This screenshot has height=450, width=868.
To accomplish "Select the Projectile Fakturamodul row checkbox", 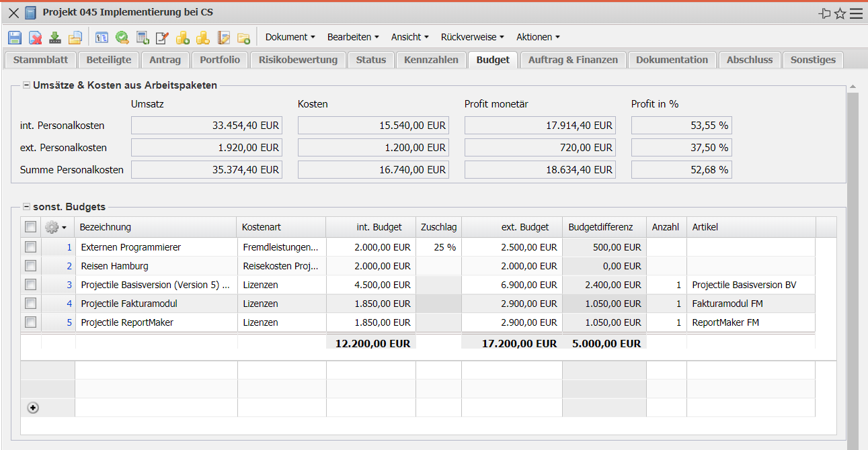I will [x=30, y=304].
